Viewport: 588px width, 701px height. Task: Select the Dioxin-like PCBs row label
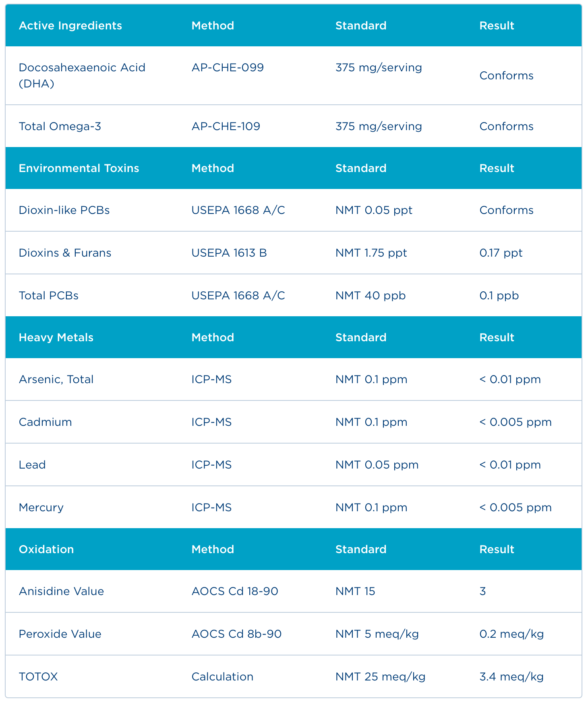tap(64, 210)
